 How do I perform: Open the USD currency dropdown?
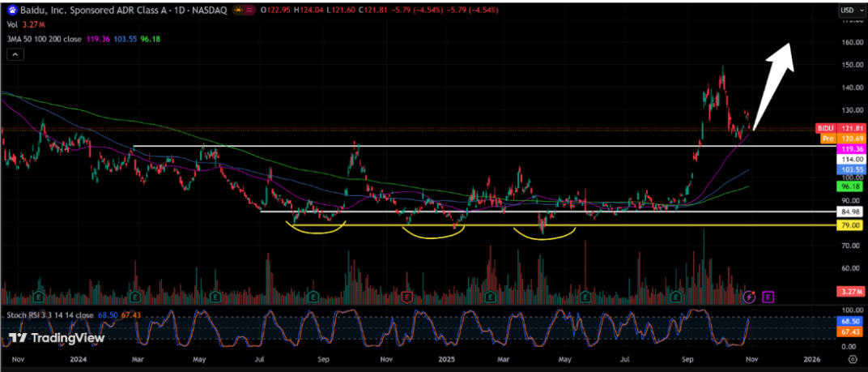click(848, 10)
